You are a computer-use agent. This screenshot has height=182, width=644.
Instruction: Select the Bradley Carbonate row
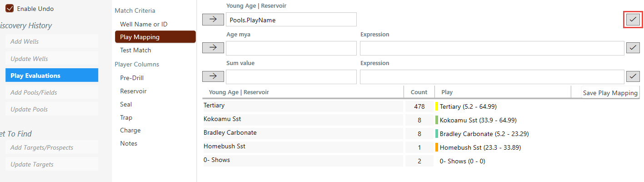click(303, 133)
